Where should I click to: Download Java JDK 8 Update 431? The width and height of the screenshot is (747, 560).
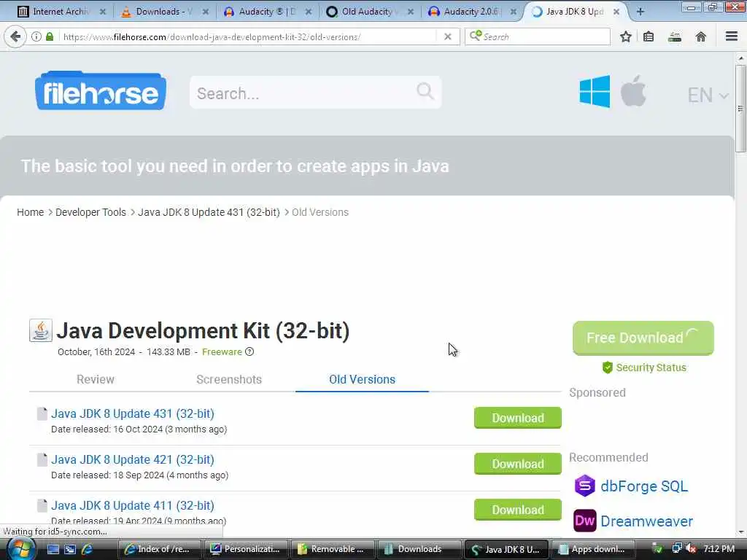(518, 418)
